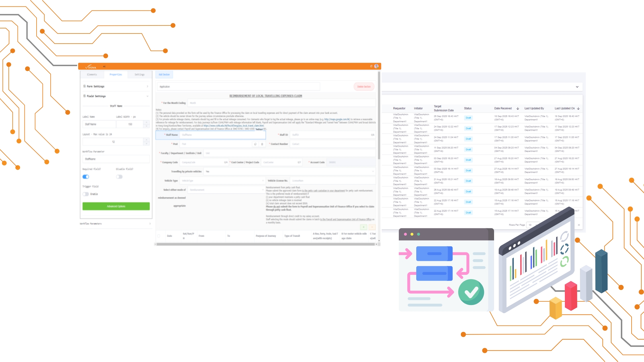Viewport: 644px width, 362px height.
Task: Click the notification icon in orange header
Action: click(371, 66)
